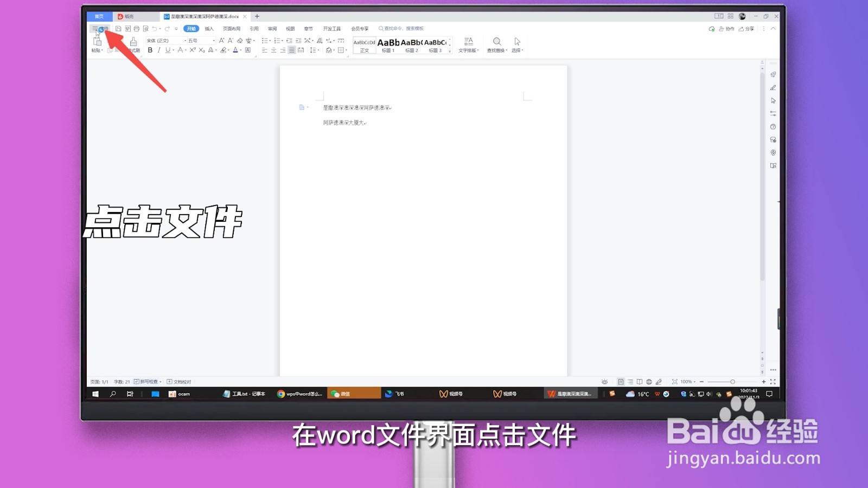Click the 文档校对 document proofing button
This screenshot has width=868, height=488.
point(178,381)
